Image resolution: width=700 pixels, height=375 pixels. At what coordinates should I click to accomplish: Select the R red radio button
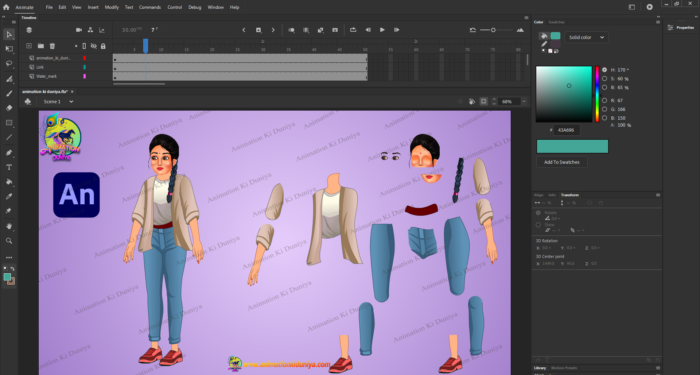[604, 100]
